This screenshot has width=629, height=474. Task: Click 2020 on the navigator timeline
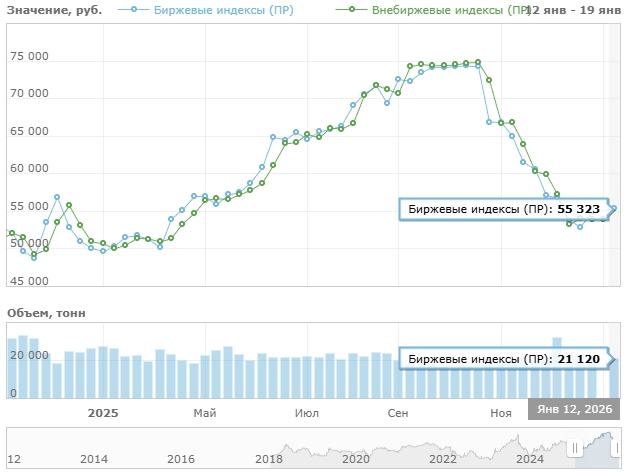(x=356, y=459)
